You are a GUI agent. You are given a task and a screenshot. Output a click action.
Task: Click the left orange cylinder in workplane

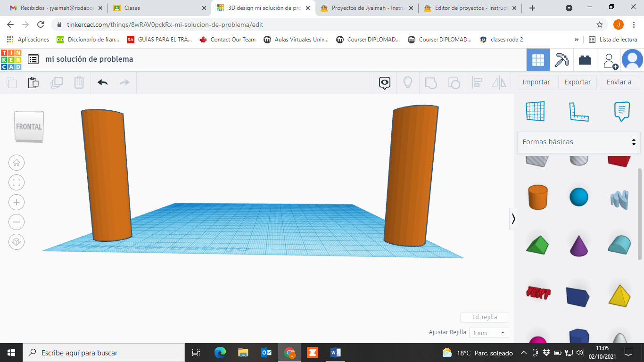(x=107, y=175)
